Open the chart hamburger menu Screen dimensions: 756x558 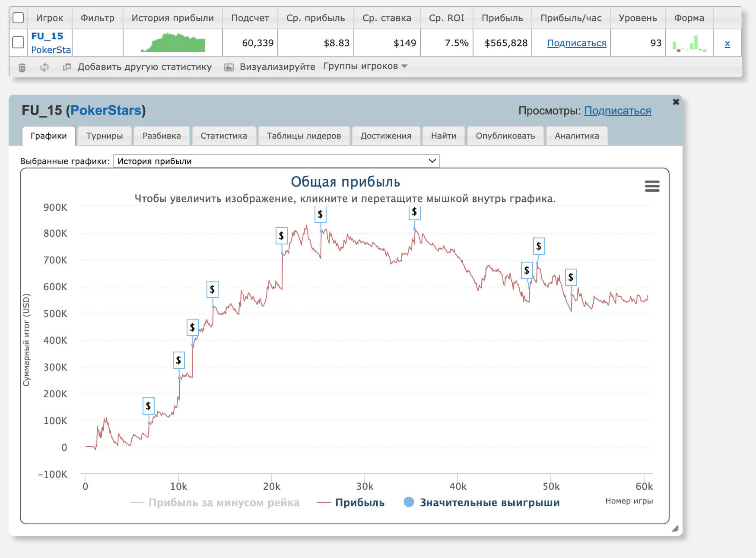click(x=652, y=186)
